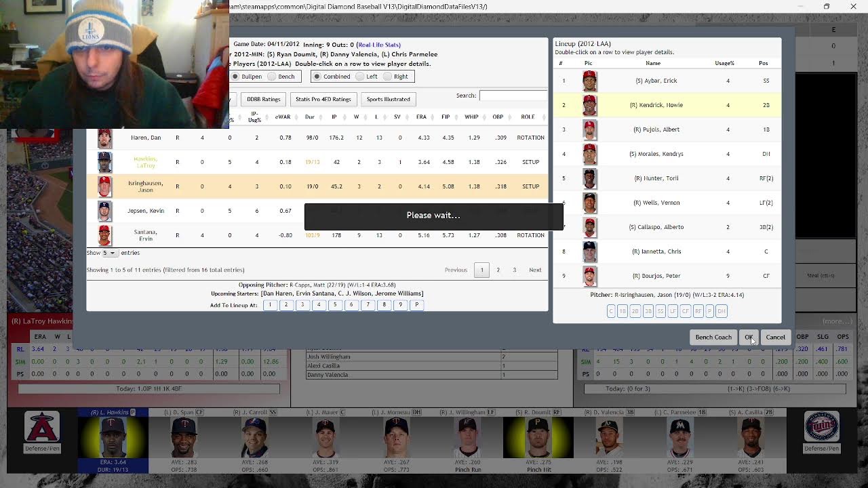
Task: Click the SS position box under pitcher
Action: point(660,311)
